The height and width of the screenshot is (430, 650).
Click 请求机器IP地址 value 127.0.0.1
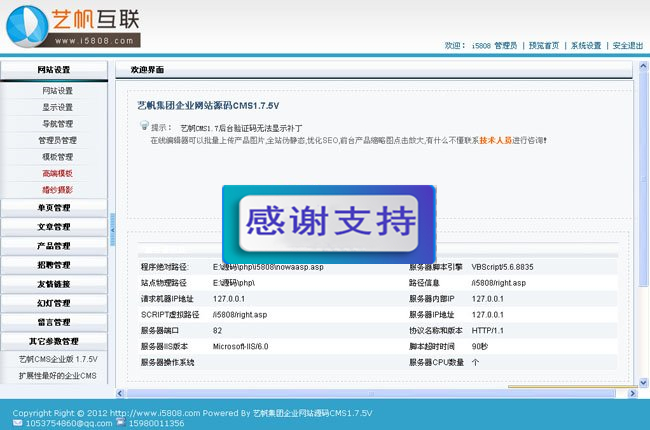(229, 299)
